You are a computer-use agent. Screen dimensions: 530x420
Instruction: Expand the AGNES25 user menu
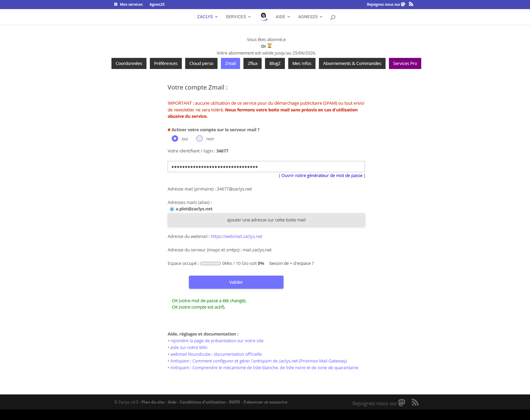click(310, 17)
